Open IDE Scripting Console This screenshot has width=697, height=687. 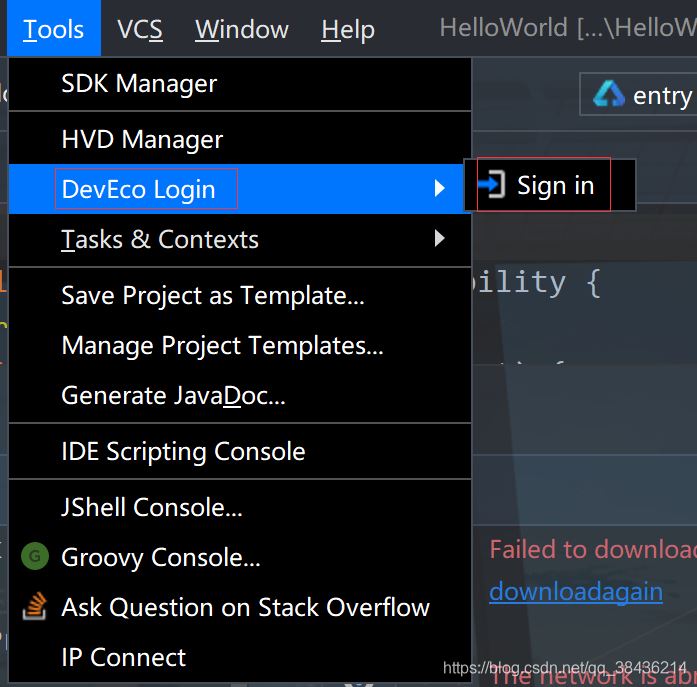[183, 451]
